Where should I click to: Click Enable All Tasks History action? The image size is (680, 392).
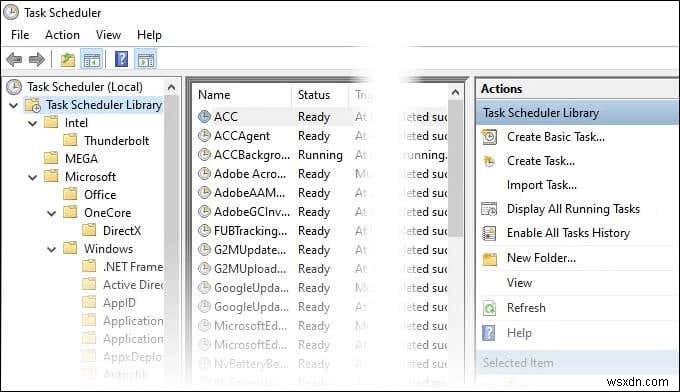(568, 233)
